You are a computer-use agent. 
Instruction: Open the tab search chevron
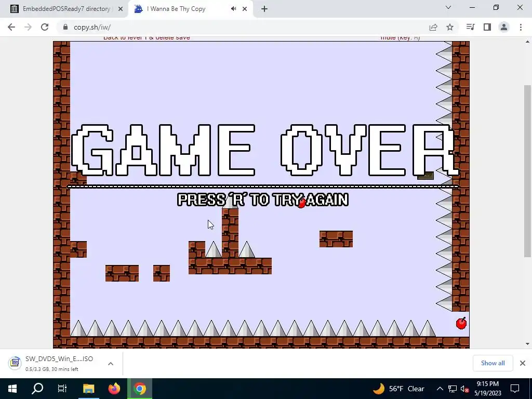pos(448,7)
